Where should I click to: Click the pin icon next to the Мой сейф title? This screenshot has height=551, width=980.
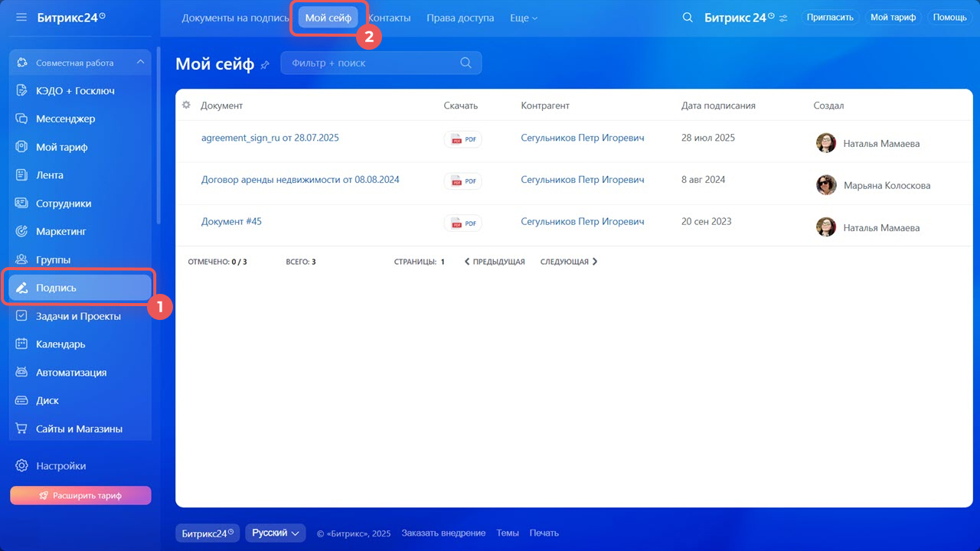point(265,65)
